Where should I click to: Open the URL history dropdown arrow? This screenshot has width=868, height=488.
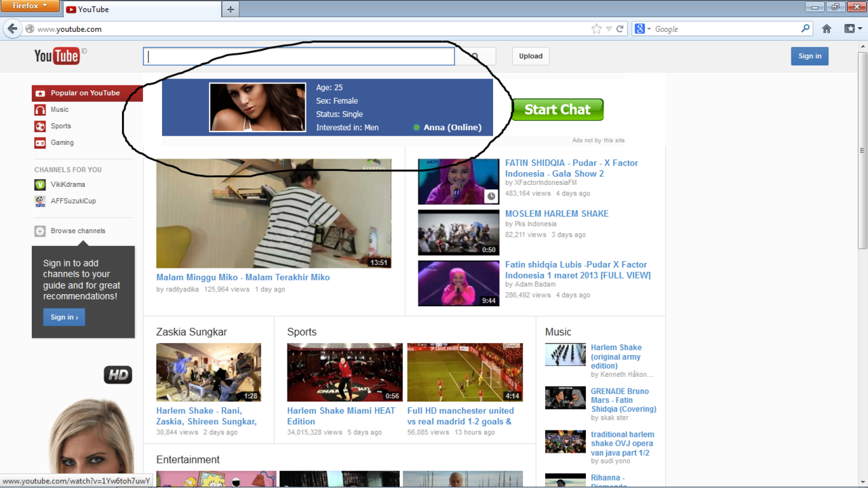click(x=609, y=29)
